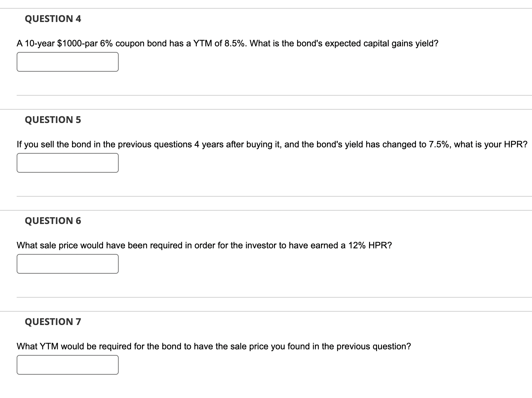
Task: Click the answer input under Question 7
Action: (x=68, y=365)
